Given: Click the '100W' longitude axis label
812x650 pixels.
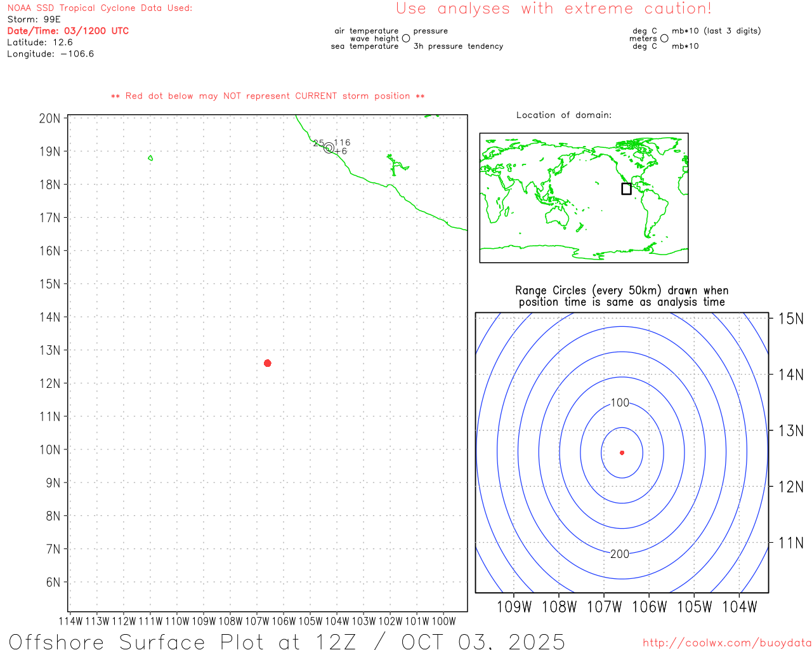Looking at the screenshot, I should (x=443, y=621).
